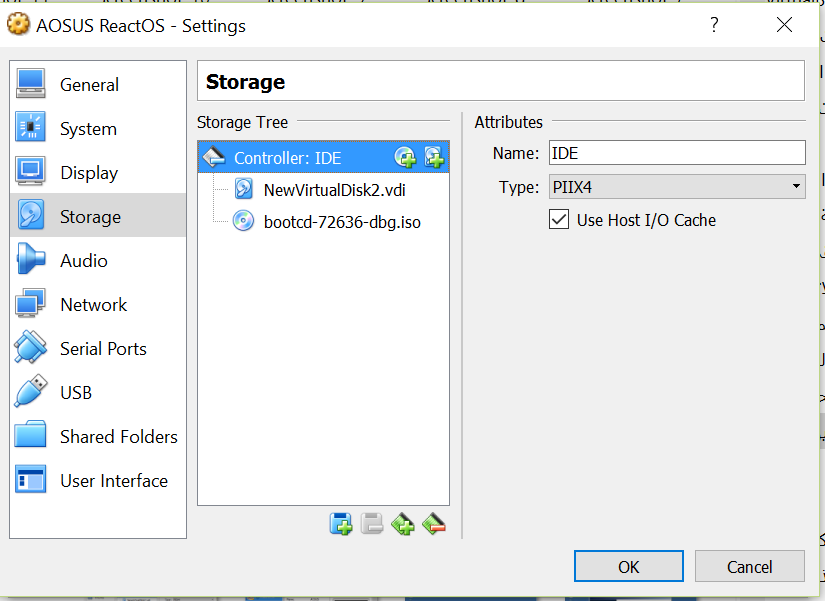Select bootcd-72636-dbg.iso in the storage tree

pyautogui.click(x=341, y=222)
